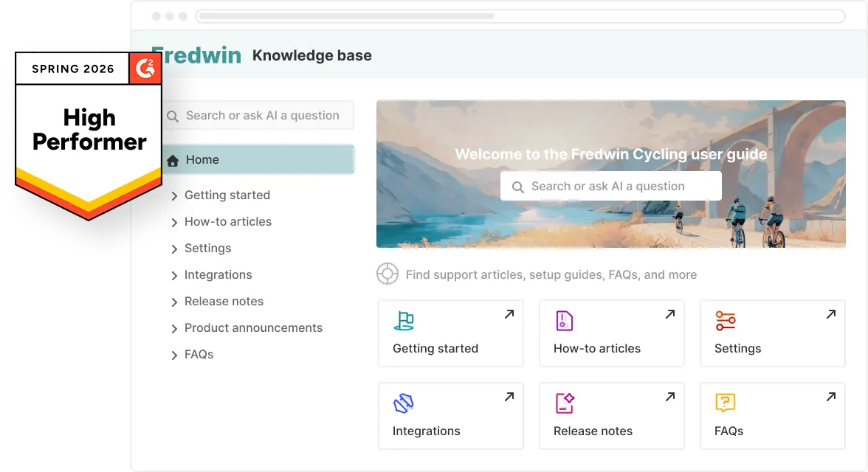
Task: Click the home icon in sidebar
Action: [x=173, y=160]
